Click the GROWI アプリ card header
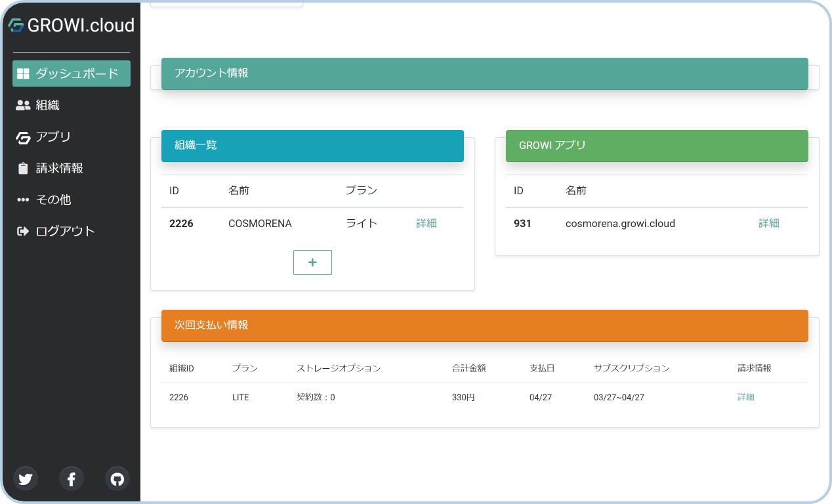This screenshot has width=832, height=504. pyautogui.click(x=657, y=146)
